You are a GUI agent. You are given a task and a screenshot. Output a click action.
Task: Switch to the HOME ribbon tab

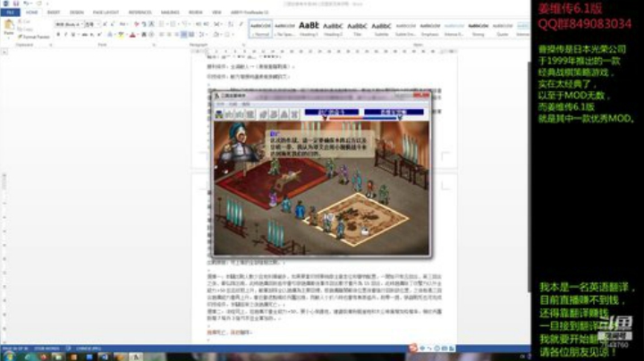point(31,13)
